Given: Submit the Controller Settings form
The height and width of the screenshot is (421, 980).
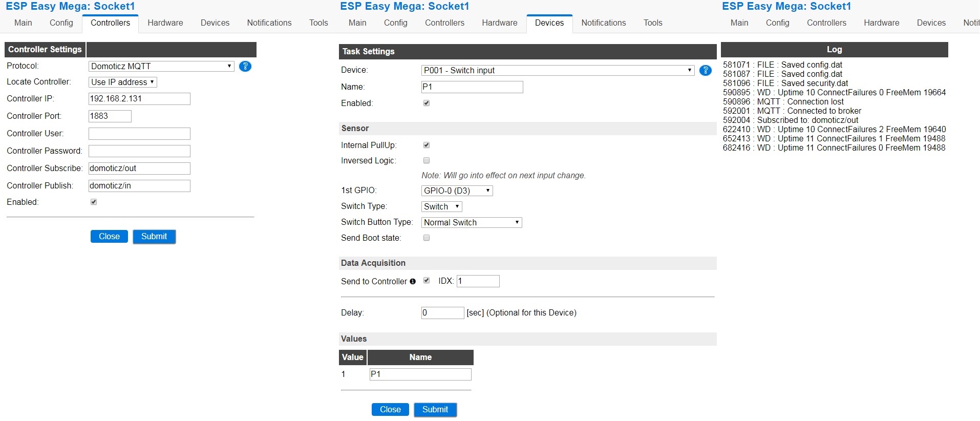Looking at the screenshot, I should pyautogui.click(x=154, y=236).
